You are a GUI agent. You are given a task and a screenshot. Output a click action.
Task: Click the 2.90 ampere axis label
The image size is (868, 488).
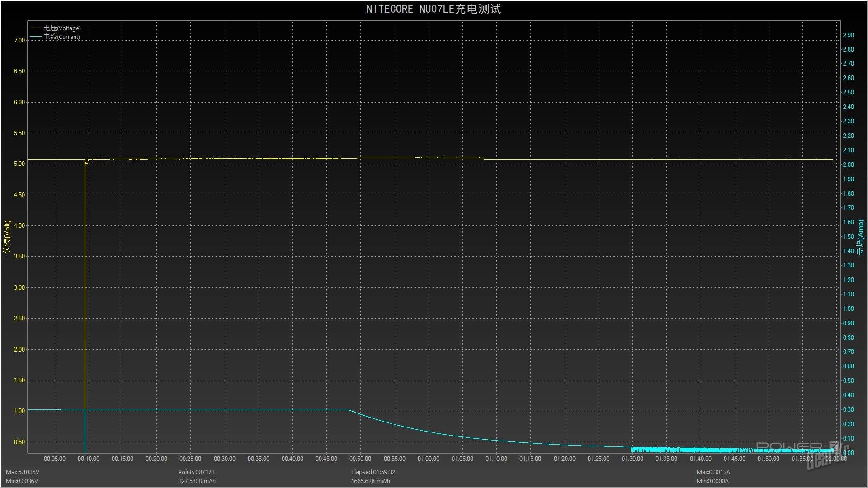(849, 35)
